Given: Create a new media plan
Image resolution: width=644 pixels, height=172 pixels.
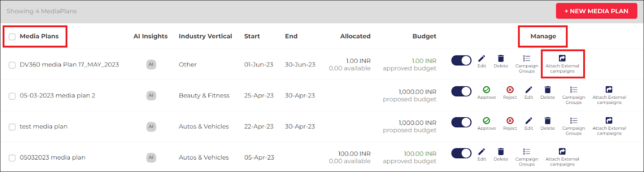Looking at the screenshot, I should (596, 11).
